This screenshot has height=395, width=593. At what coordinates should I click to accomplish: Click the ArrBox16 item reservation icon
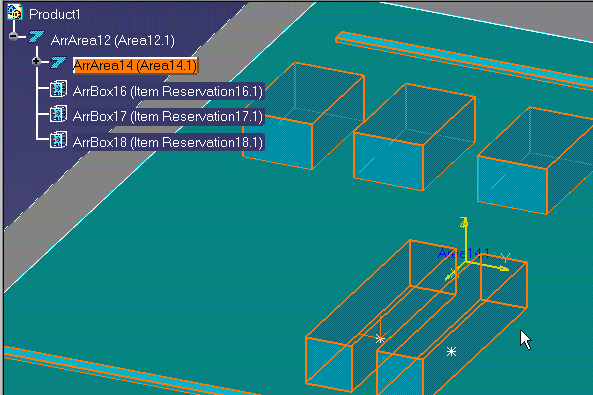tap(59, 89)
